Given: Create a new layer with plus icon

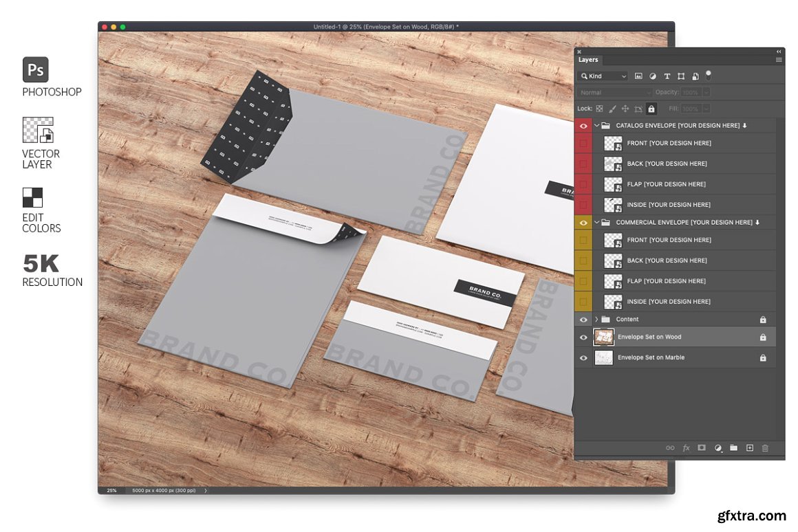Looking at the screenshot, I should [x=750, y=448].
